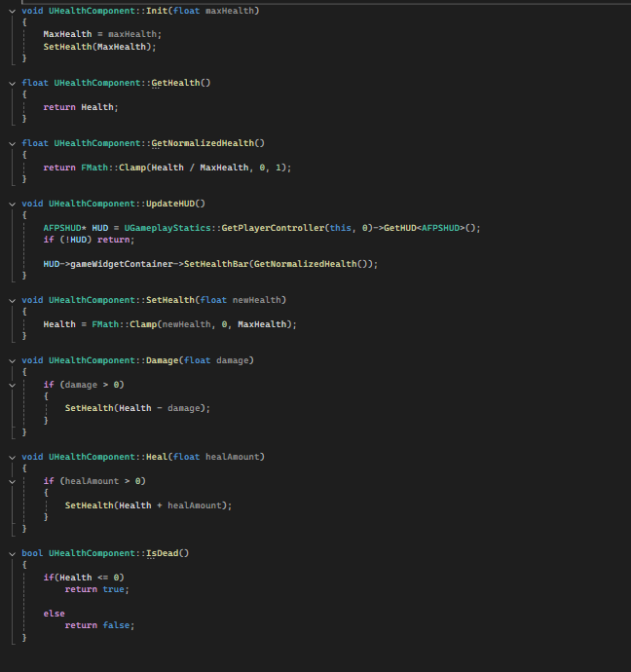Screen dimensions: 631x672
Task: Fold the SetHealth function block
Action: point(12,300)
